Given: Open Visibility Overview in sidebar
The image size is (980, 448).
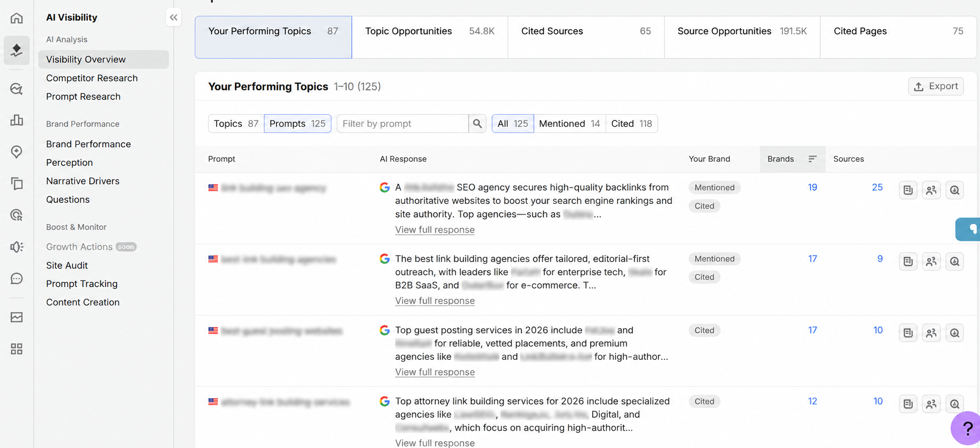Looking at the screenshot, I should [x=104, y=59].
